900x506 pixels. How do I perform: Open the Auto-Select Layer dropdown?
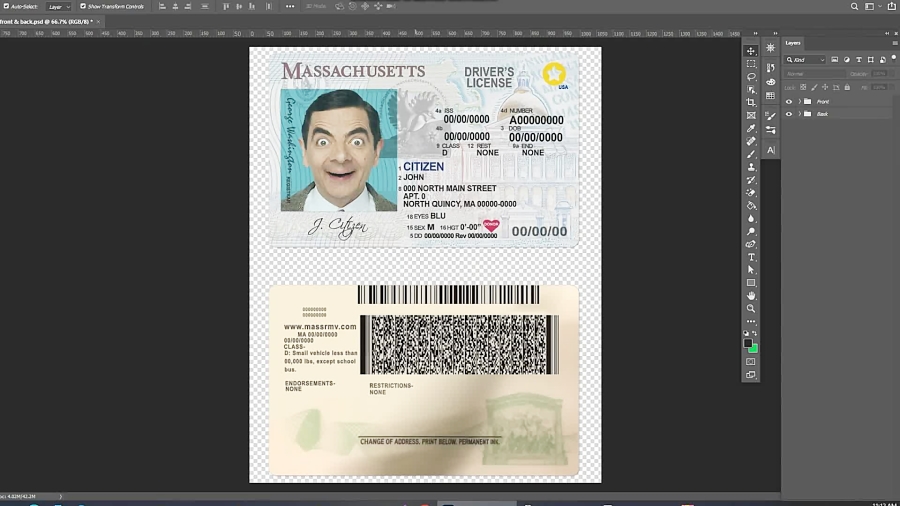[x=59, y=6]
